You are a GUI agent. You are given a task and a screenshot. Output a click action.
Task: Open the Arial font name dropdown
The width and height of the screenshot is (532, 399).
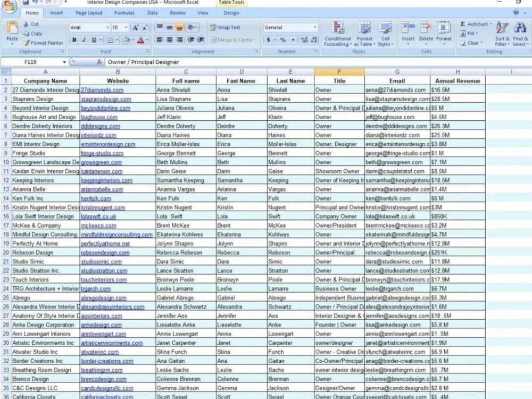[107, 28]
